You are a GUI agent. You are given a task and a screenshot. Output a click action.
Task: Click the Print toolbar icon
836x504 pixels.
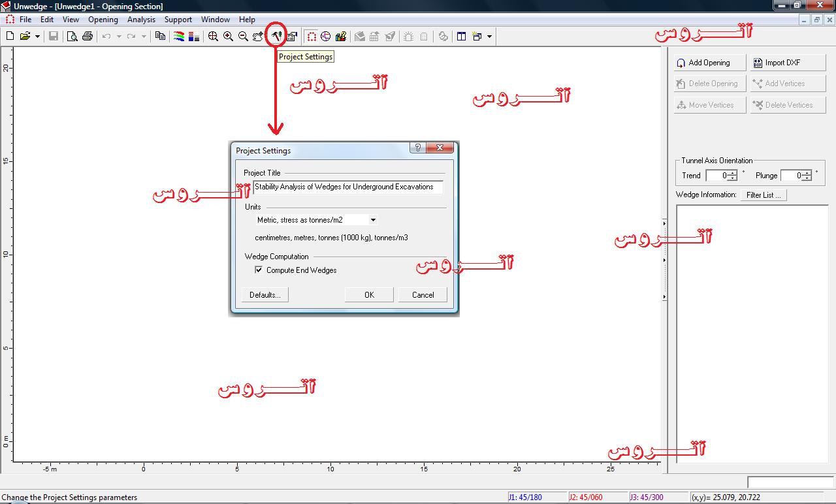coord(87,37)
